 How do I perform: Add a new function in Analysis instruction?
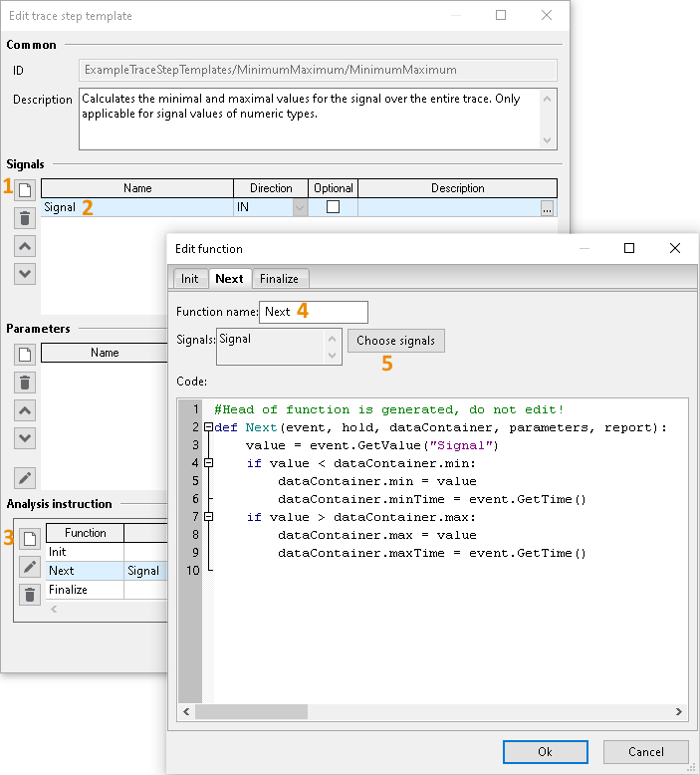30,539
